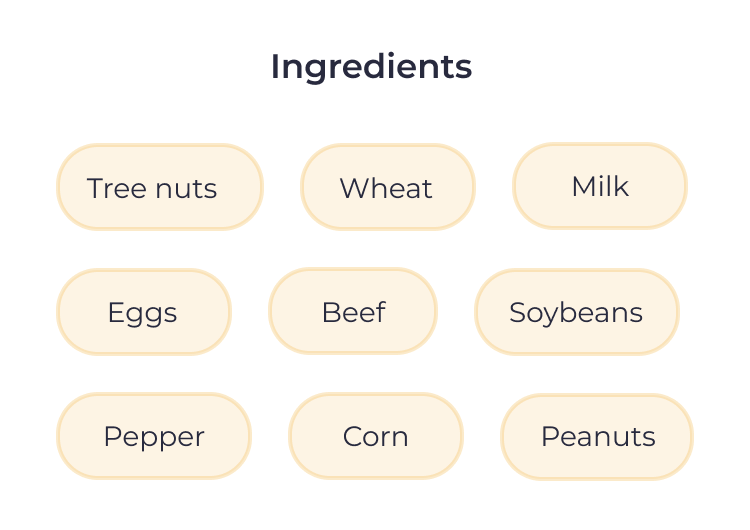The image size is (750, 530).
Task: Select the Ingredients title text
Action: point(371,67)
